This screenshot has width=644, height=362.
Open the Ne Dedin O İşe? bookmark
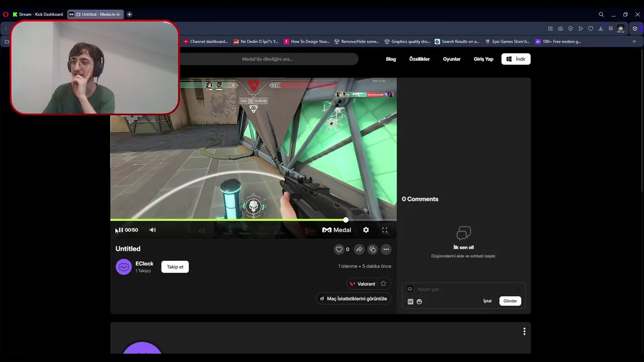click(x=256, y=42)
